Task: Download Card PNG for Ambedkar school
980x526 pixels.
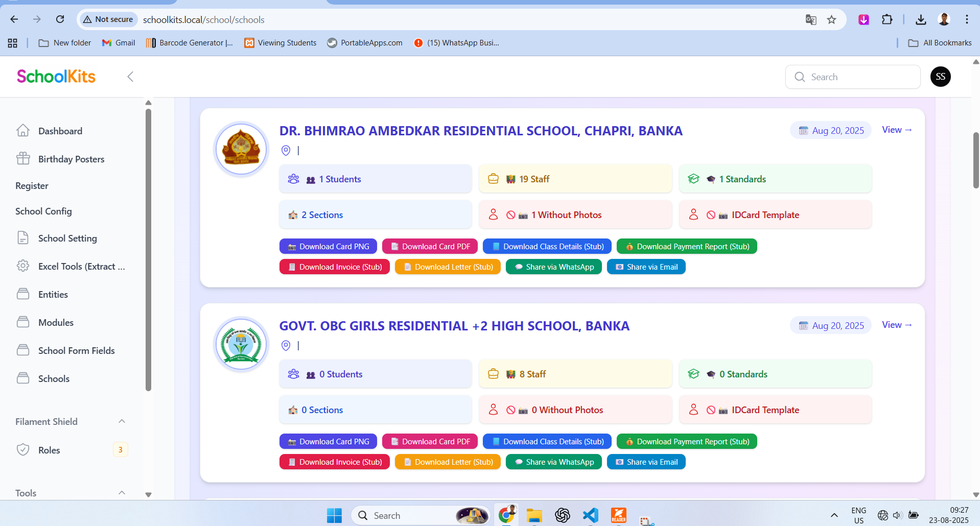Action: pos(328,247)
